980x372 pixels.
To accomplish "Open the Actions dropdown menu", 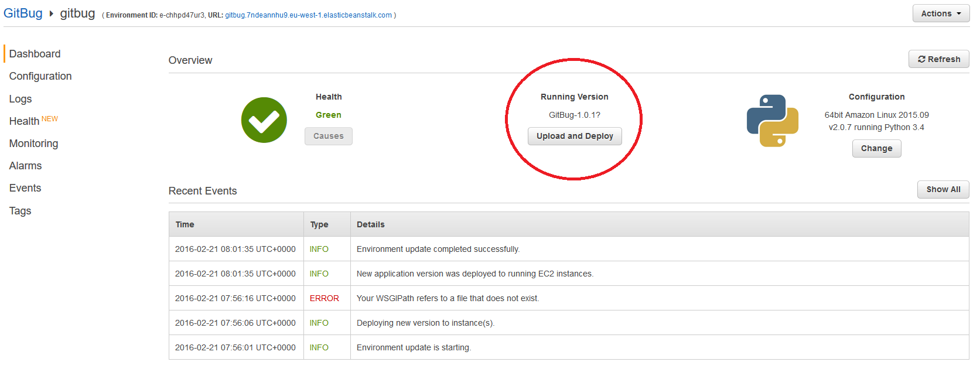I will [x=941, y=13].
